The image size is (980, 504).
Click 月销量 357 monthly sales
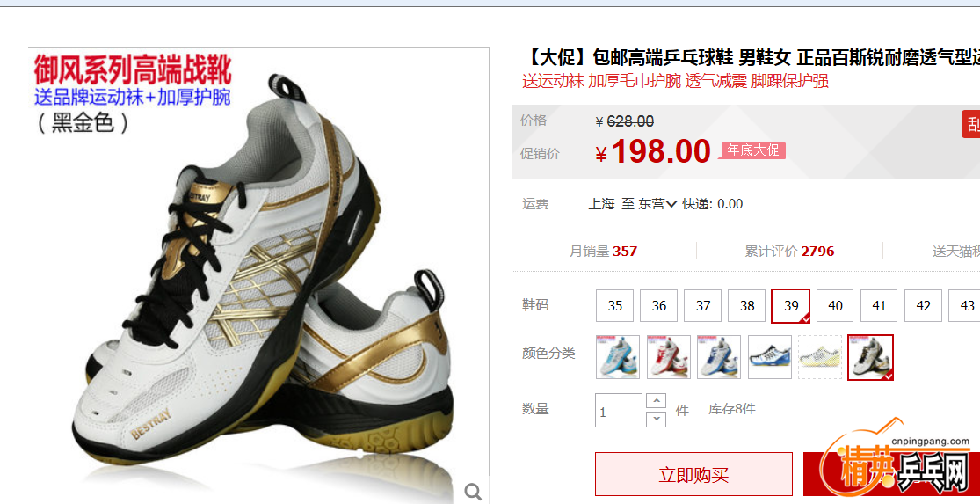pos(603,252)
